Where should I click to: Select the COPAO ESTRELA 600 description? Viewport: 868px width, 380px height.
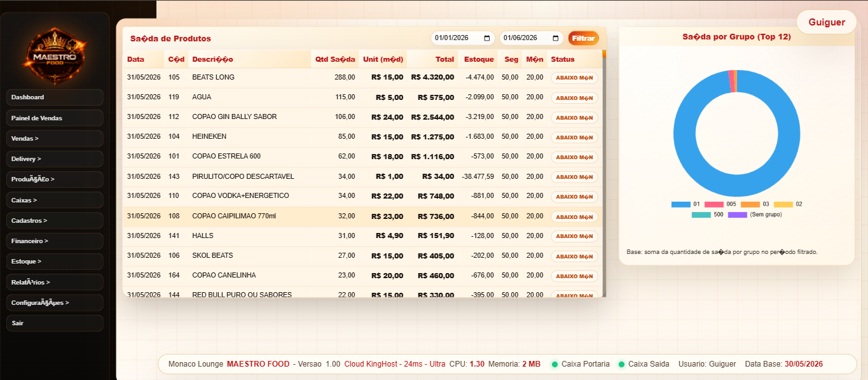click(x=226, y=156)
